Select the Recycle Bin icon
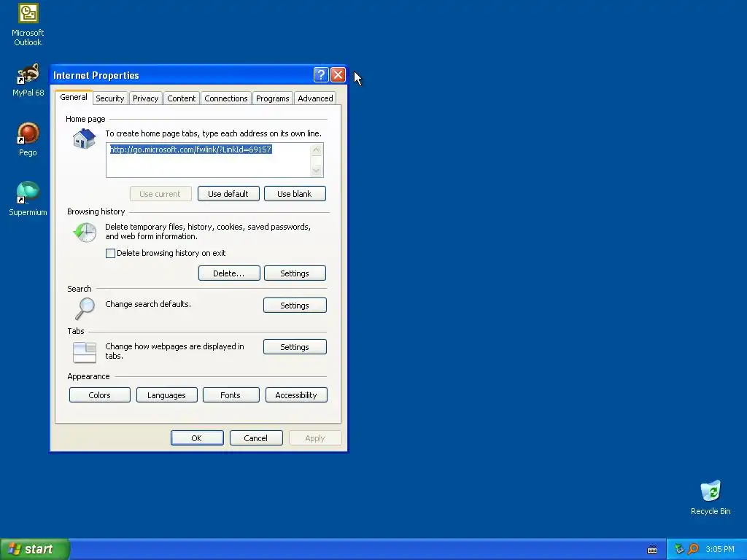 tap(711, 497)
